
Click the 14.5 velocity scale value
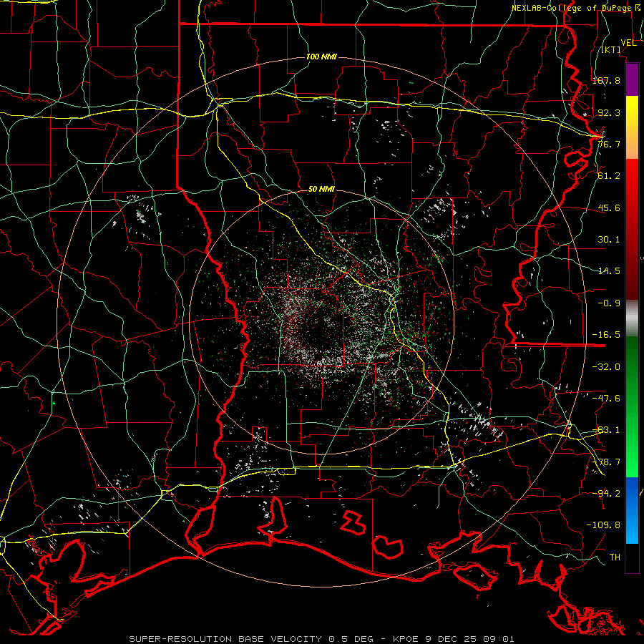pyautogui.click(x=609, y=271)
